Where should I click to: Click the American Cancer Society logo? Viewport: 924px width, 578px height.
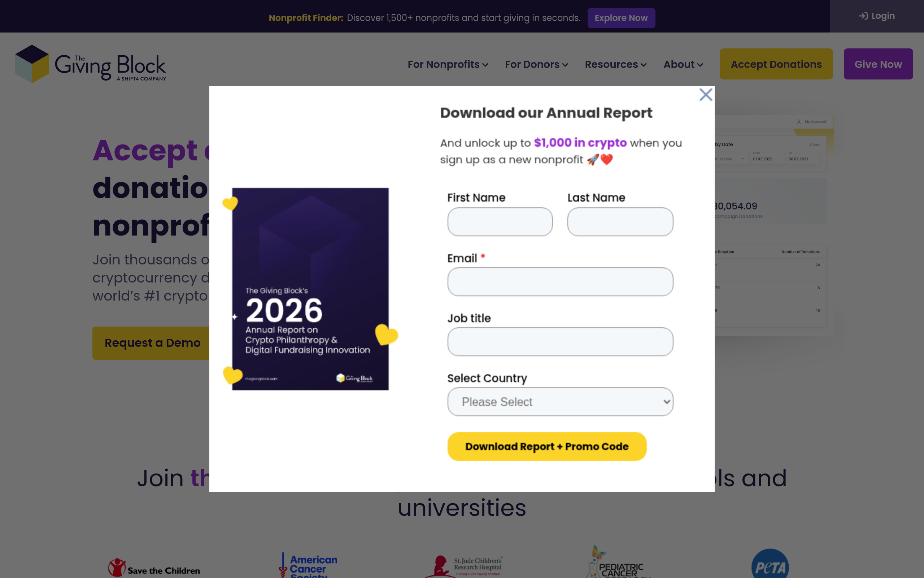click(308, 565)
